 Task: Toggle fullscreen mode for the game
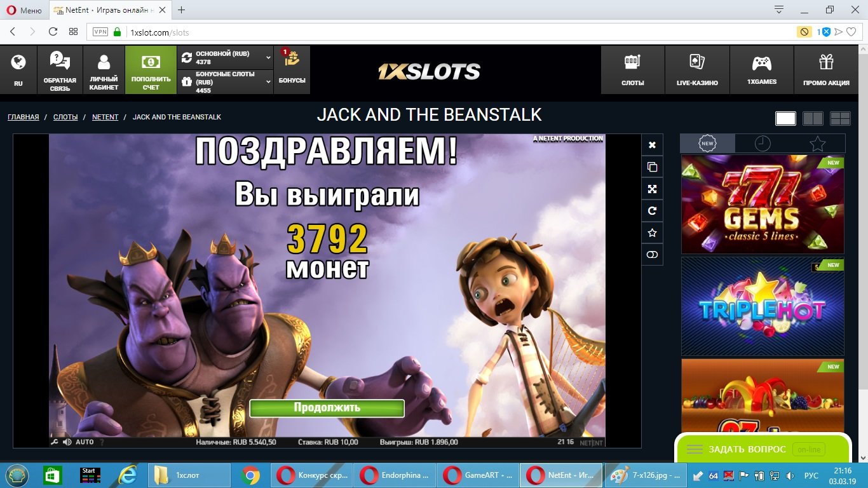[652, 189]
